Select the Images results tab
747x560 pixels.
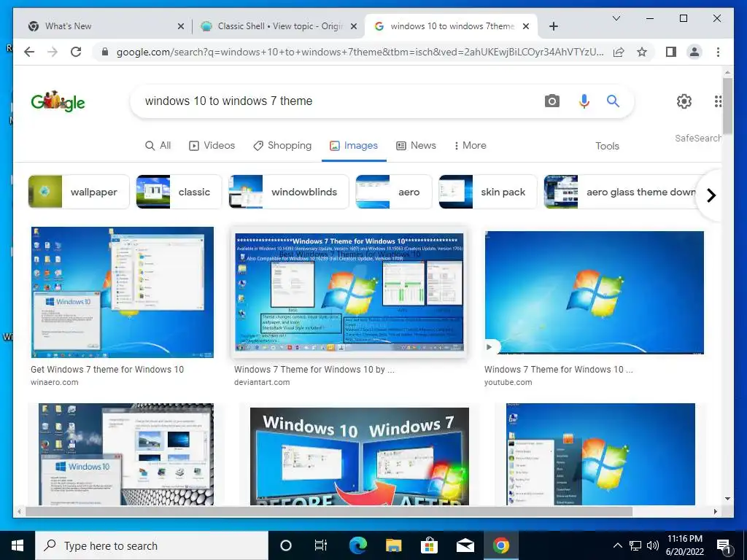[354, 146]
